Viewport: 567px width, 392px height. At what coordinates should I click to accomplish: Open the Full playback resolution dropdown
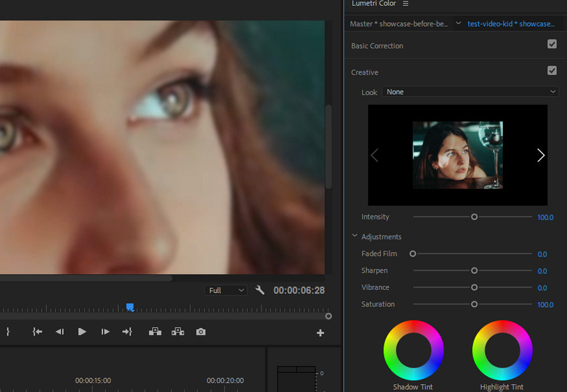click(x=225, y=290)
